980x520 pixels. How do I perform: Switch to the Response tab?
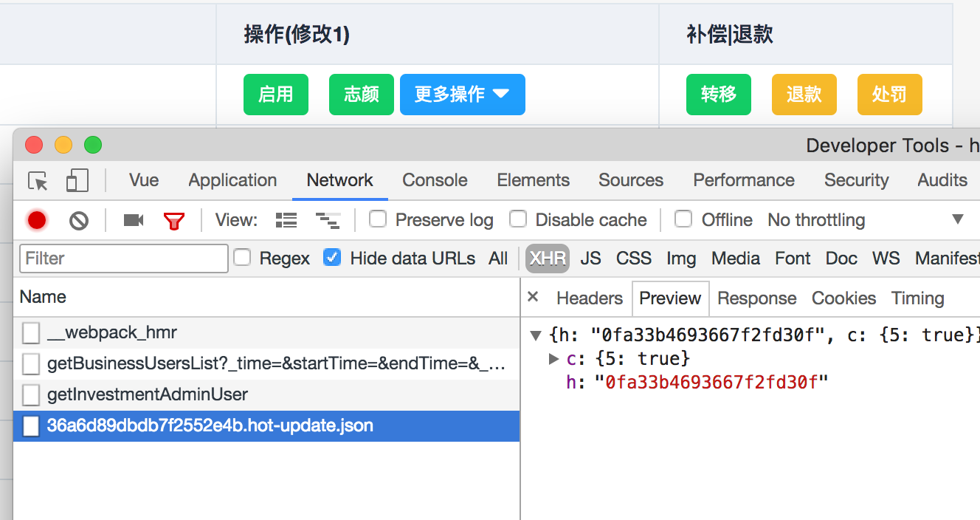tap(757, 298)
